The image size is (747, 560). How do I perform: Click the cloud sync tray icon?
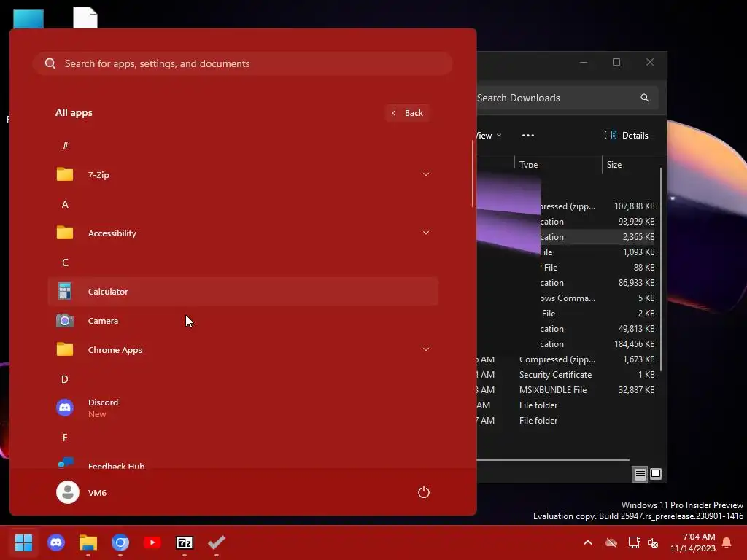point(611,542)
